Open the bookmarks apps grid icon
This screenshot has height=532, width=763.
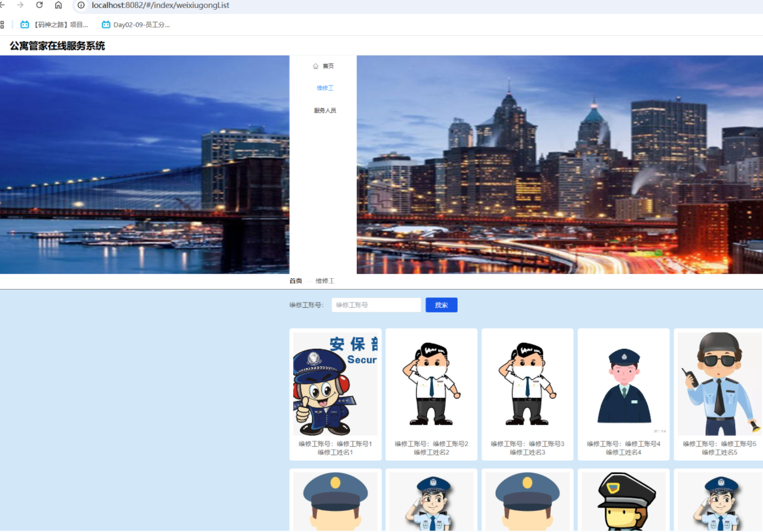[x=2, y=25]
